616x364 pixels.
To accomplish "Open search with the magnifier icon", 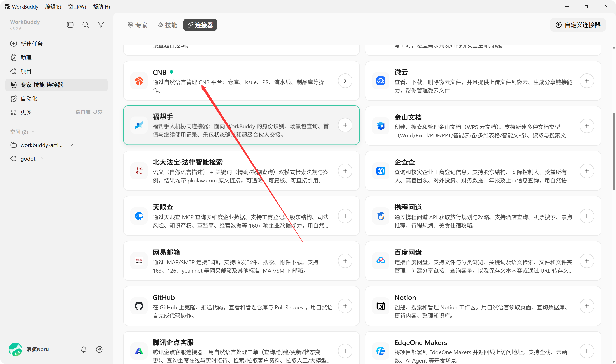I will coord(85,25).
